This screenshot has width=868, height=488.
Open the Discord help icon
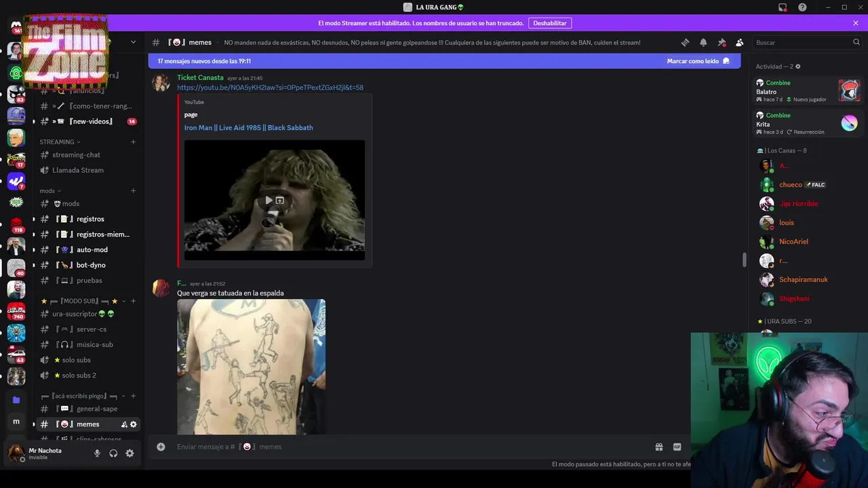pyautogui.click(x=802, y=7)
